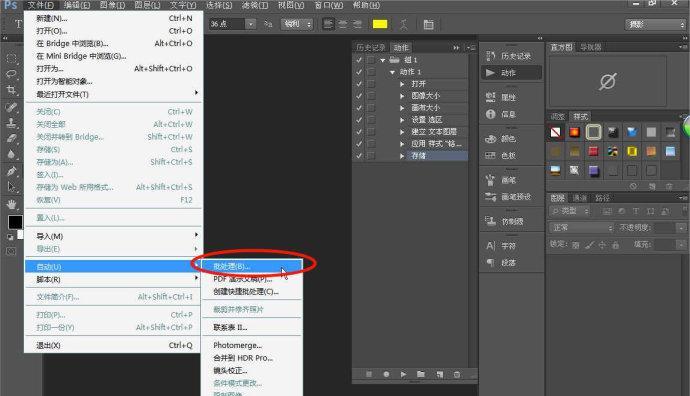The image size is (690, 396).
Task: Switch to the 历史记录 History tab
Action: tap(371, 47)
